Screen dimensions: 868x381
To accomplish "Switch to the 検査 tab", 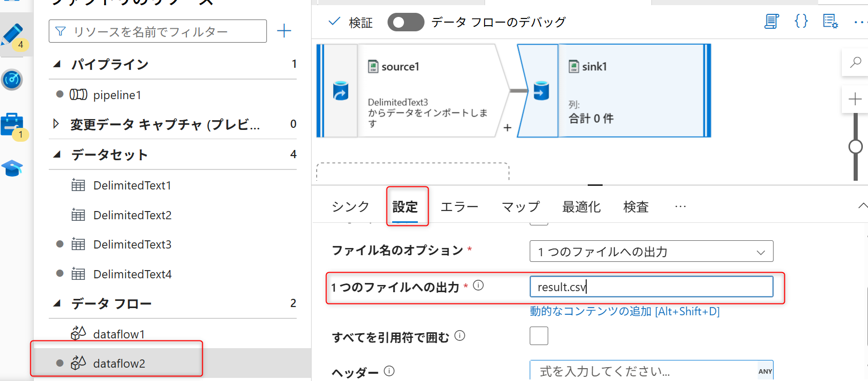I will click(x=636, y=206).
